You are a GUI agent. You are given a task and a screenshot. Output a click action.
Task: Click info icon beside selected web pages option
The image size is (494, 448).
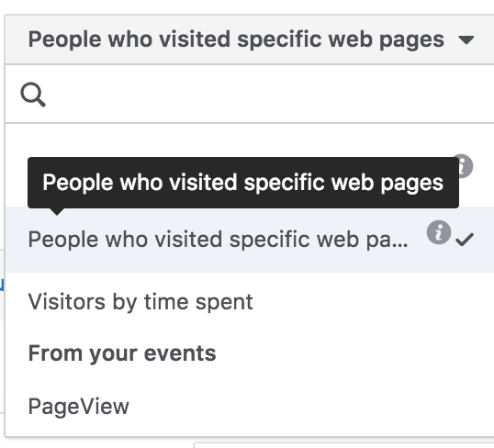point(439,232)
